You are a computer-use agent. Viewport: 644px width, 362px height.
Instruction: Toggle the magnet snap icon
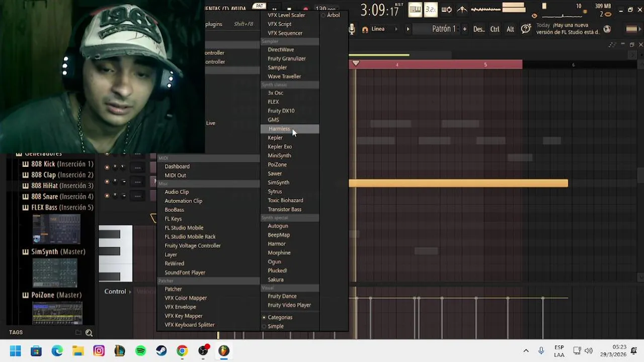click(365, 29)
